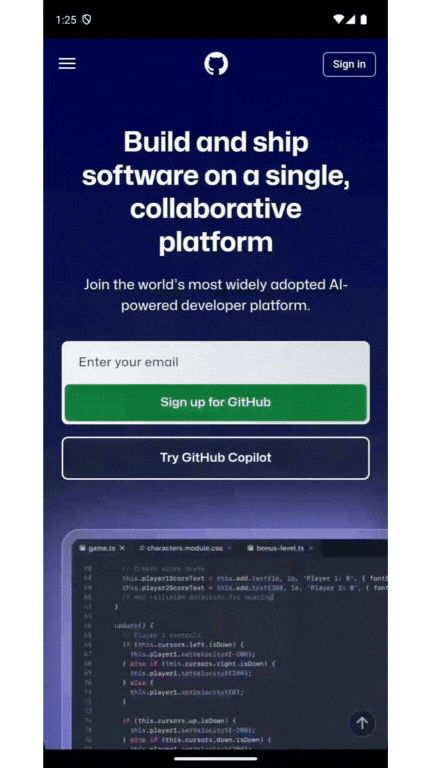The width and height of the screenshot is (432, 768).
Task: Tap the scroll-to-top arrow button
Action: click(362, 722)
